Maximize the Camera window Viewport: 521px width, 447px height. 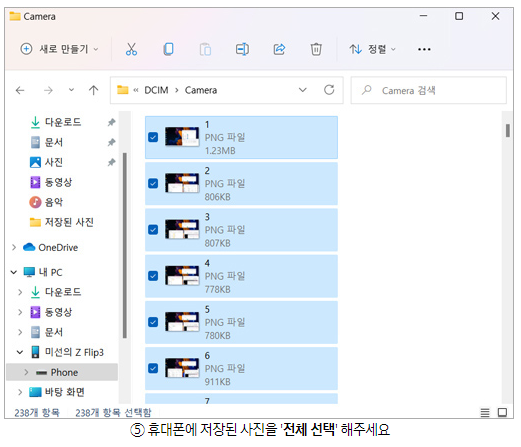click(459, 16)
